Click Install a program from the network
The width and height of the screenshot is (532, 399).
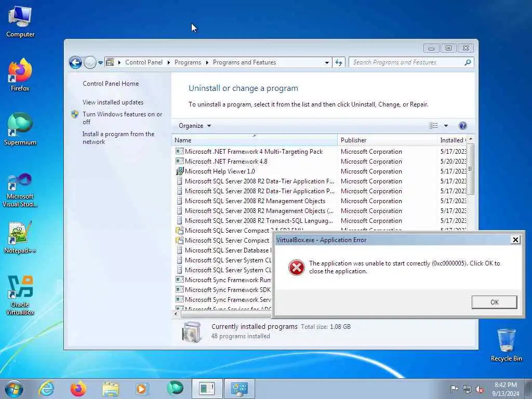(118, 138)
